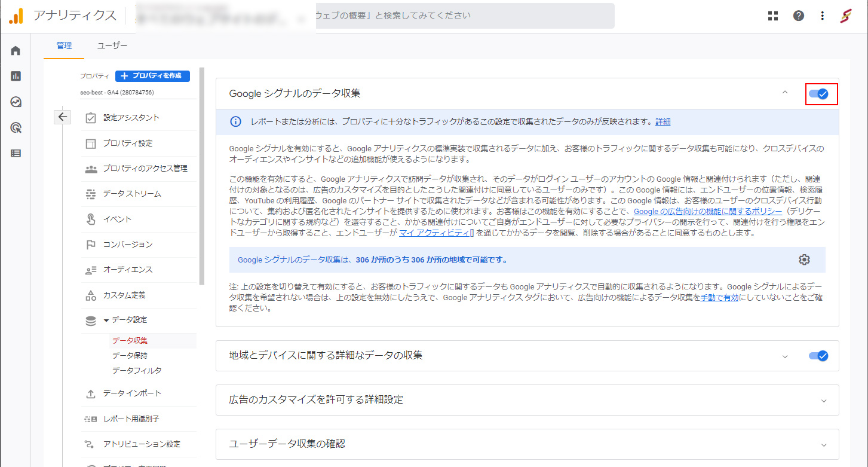The image size is (868, 467).
Task: Click the プロパティを作成 button
Action: pyautogui.click(x=152, y=76)
